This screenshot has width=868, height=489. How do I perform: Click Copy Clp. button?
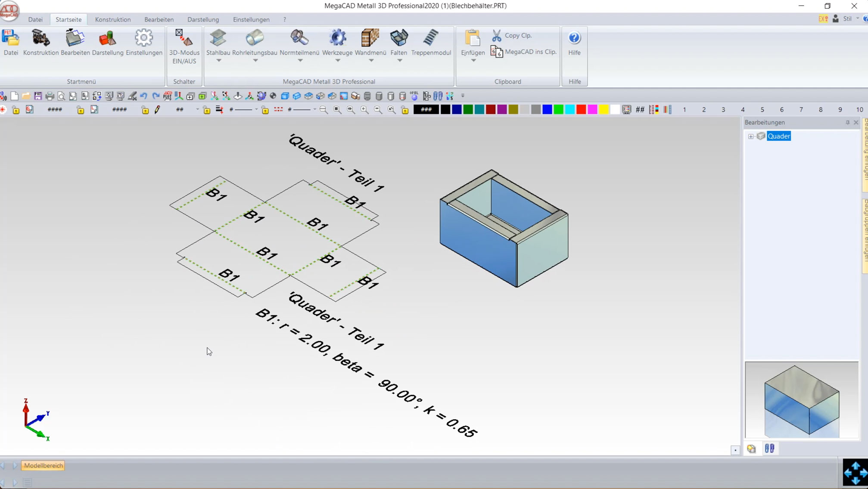pyautogui.click(x=512, y=35)
